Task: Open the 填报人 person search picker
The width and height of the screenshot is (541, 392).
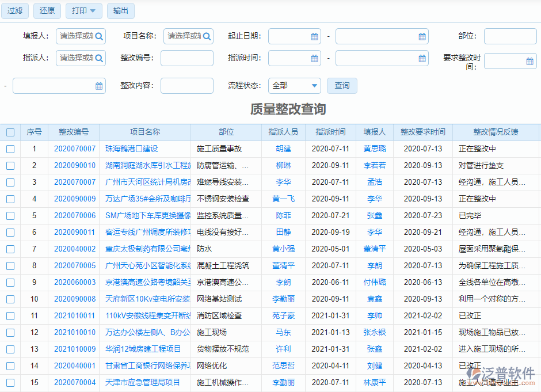Action: point(98,36)
